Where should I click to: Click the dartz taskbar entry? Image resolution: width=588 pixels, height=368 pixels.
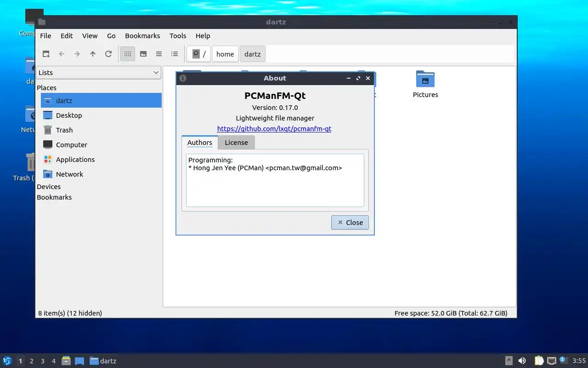pyautogui.click(x=103, y=361)
